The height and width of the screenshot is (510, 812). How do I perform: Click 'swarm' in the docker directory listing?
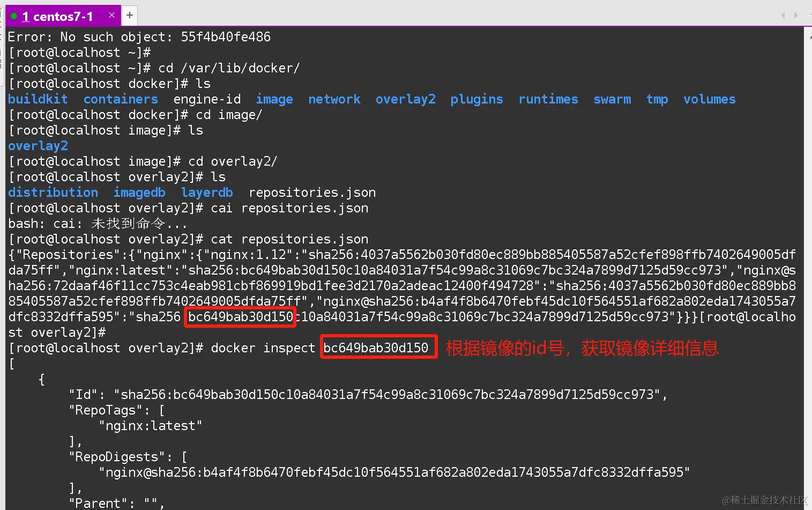tap(612, 99)
